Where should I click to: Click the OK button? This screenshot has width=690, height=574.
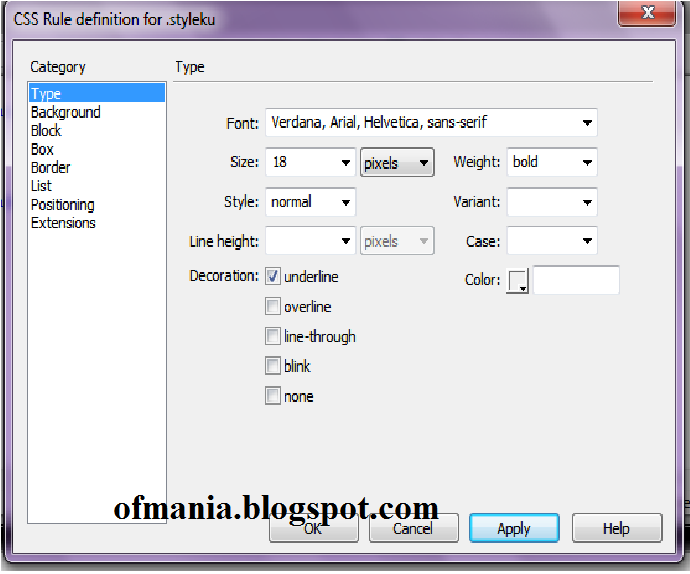click(313, 528)
